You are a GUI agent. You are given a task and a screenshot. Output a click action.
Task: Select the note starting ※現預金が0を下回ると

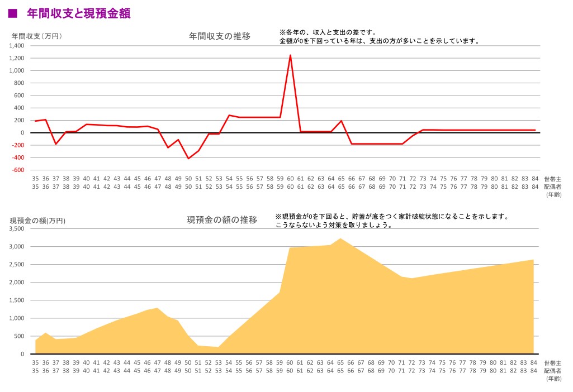click(391, 216)
